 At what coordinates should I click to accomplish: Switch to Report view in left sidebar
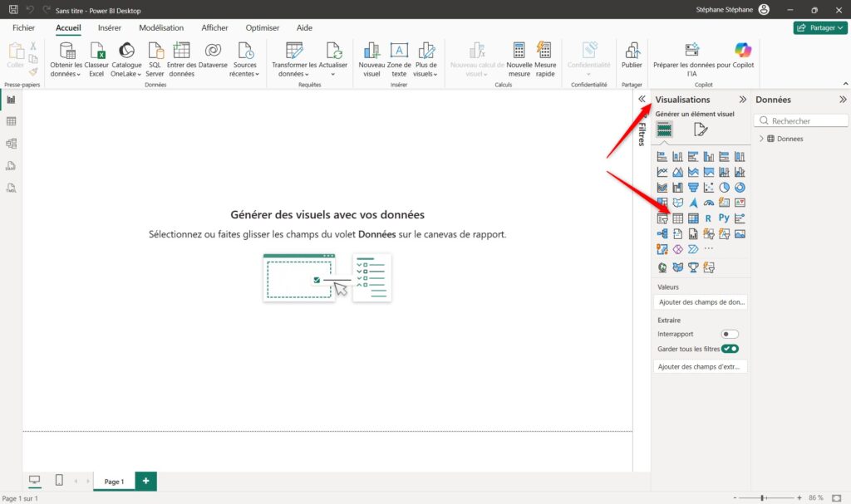[11, 100]
